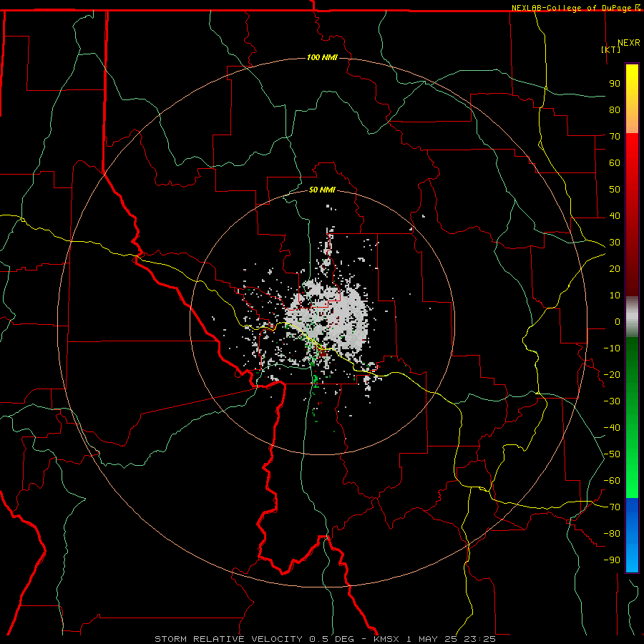This screenshot has width=644, height=644.
Task: Click the -30 value on velocity scale
Action: 612,401
